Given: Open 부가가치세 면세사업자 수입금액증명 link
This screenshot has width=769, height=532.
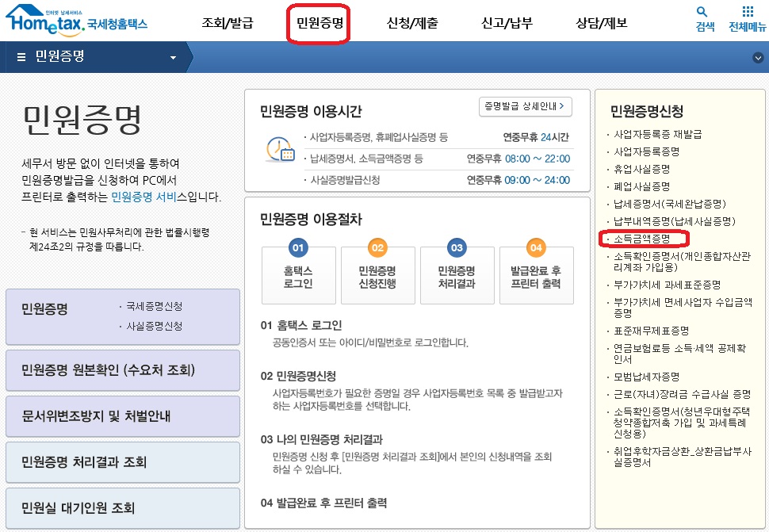Looking at the screenshot, I should tap(683, 308).
